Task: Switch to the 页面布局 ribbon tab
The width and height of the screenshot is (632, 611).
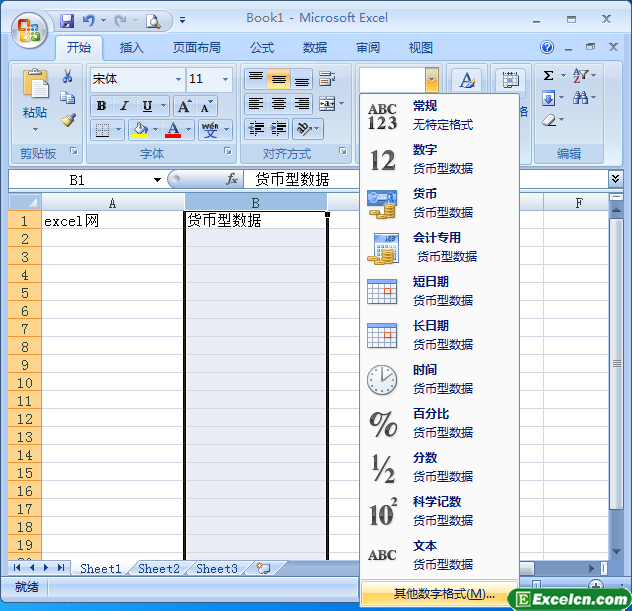Action: pos(197,48)
